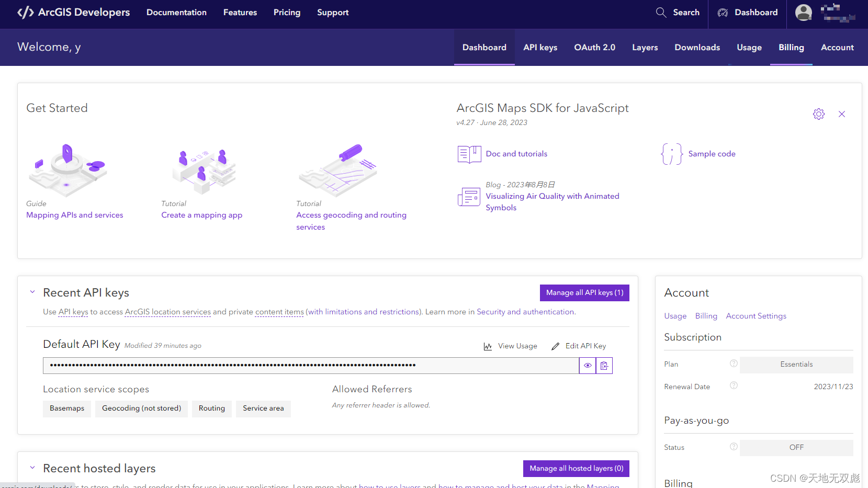Copy the Default API Key with copy icon
This screenshot has height=488, width=868.
tap(604, 365)
